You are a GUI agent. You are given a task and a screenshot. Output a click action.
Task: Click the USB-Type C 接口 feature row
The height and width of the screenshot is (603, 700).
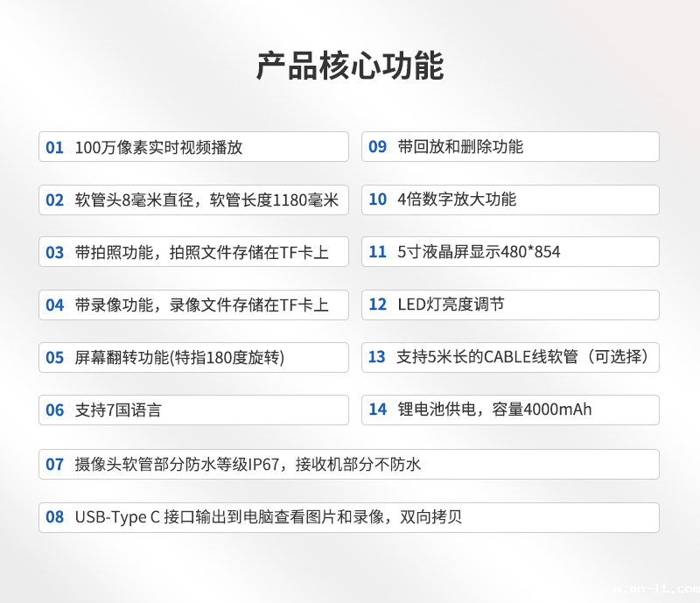point(349,517)
